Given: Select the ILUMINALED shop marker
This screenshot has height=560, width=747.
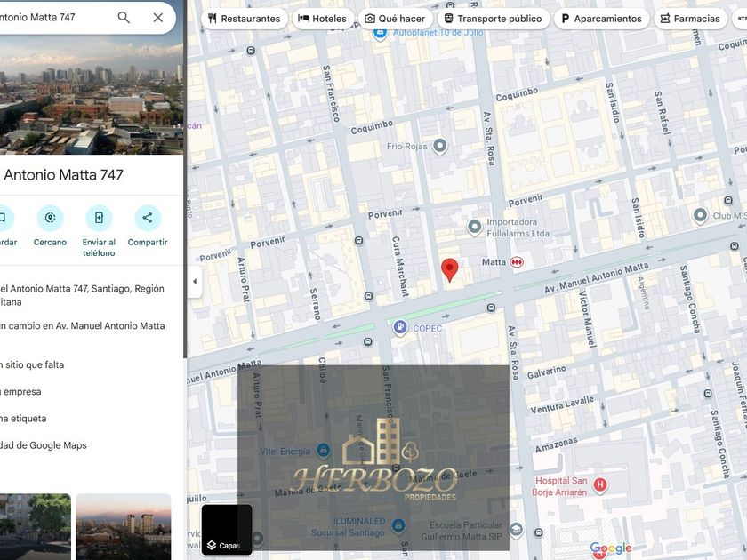Looking at the screenshot, I should (398, 525).
